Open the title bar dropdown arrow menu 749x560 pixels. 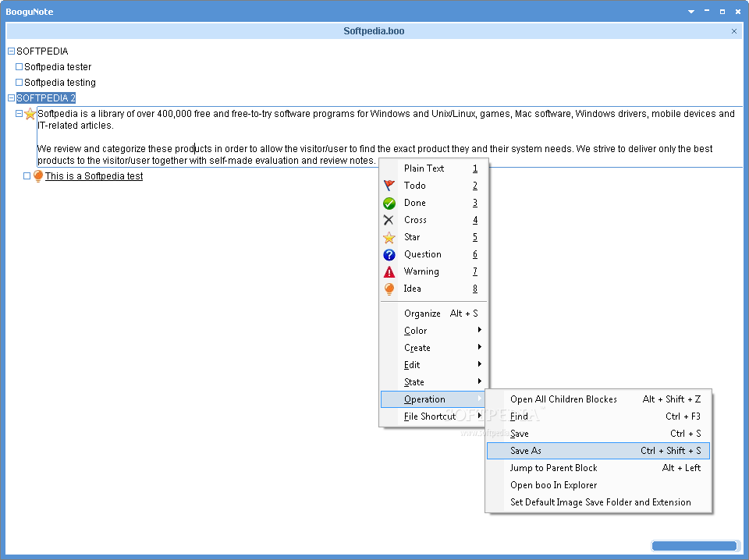[x=691, y=12]
